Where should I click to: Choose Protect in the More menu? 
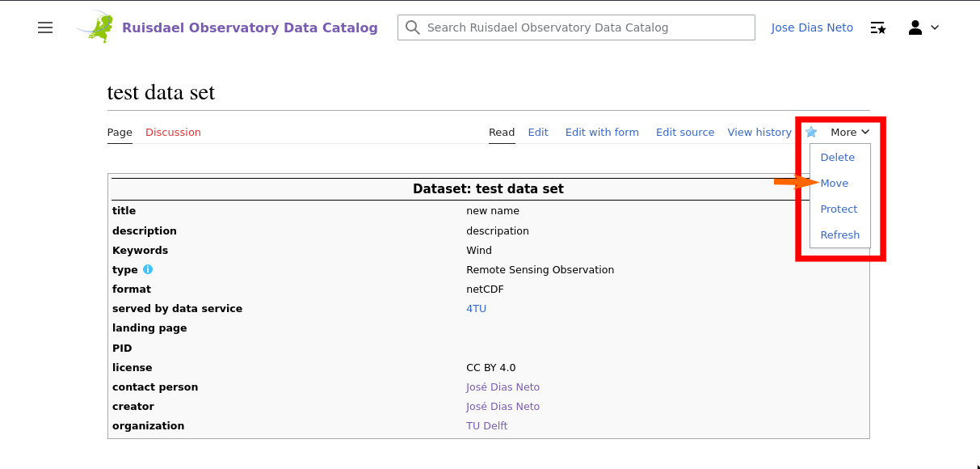point(839,209)
